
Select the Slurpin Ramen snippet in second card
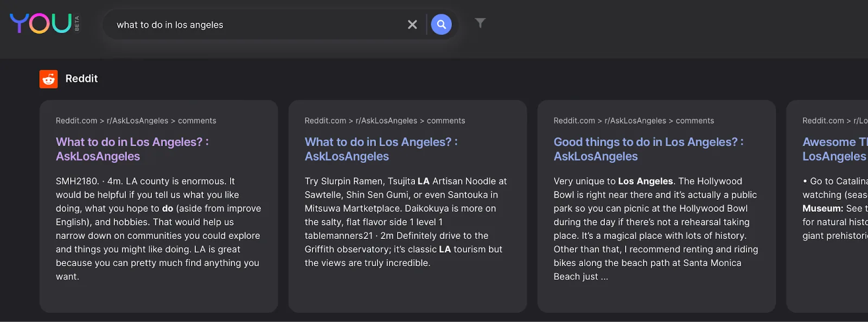(406, 222)
